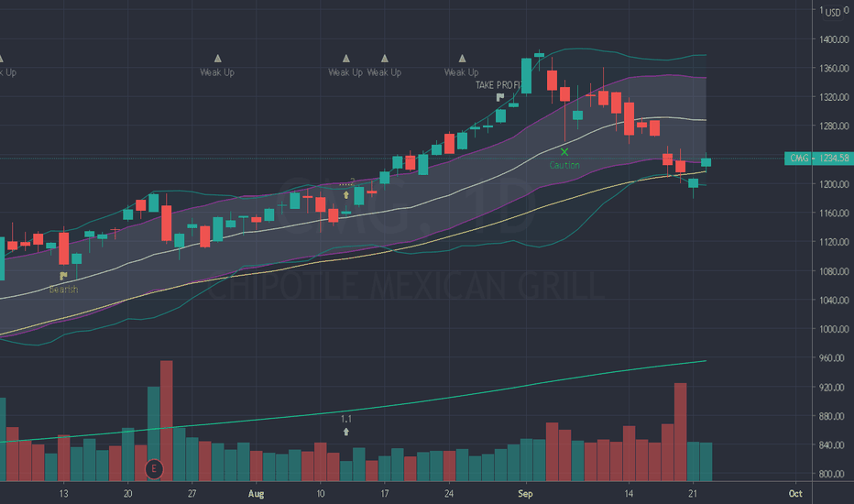The height and width of the screenshot is (504, 854).
Task: Click the up arrow below the 1.1 label
Action: [345, 432]
